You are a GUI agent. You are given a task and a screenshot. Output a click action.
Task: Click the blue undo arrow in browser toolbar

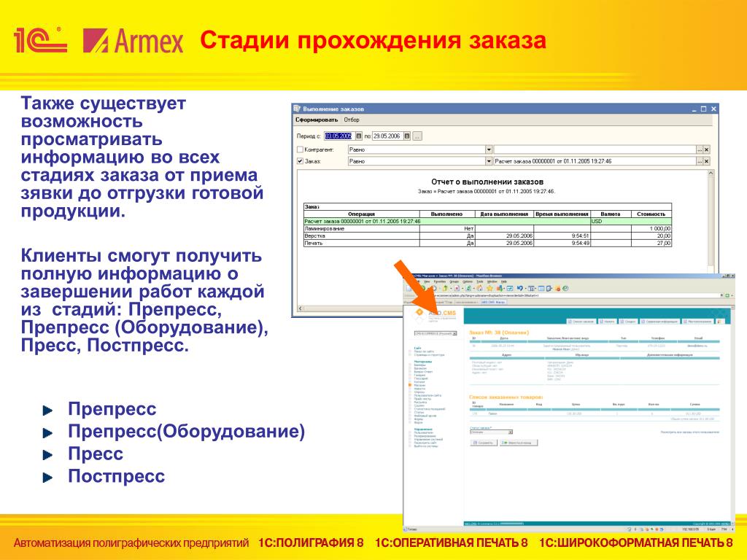(519, 289)
